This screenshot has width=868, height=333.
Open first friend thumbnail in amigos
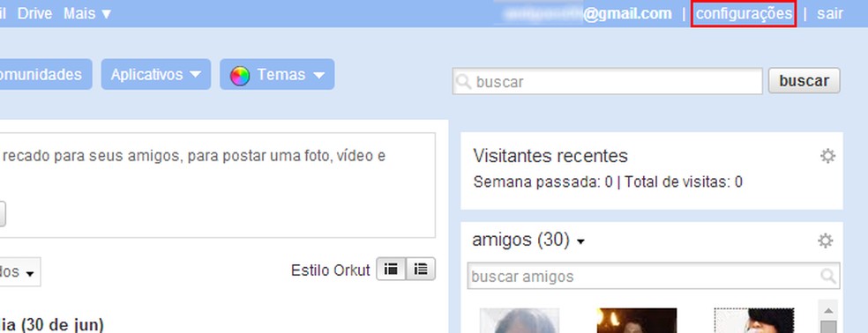point(520,321)
